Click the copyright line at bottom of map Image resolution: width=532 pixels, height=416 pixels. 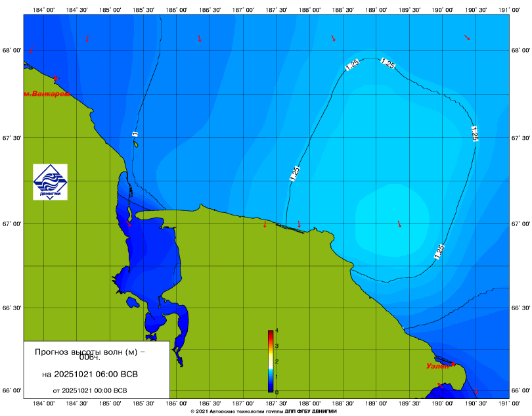265,411
